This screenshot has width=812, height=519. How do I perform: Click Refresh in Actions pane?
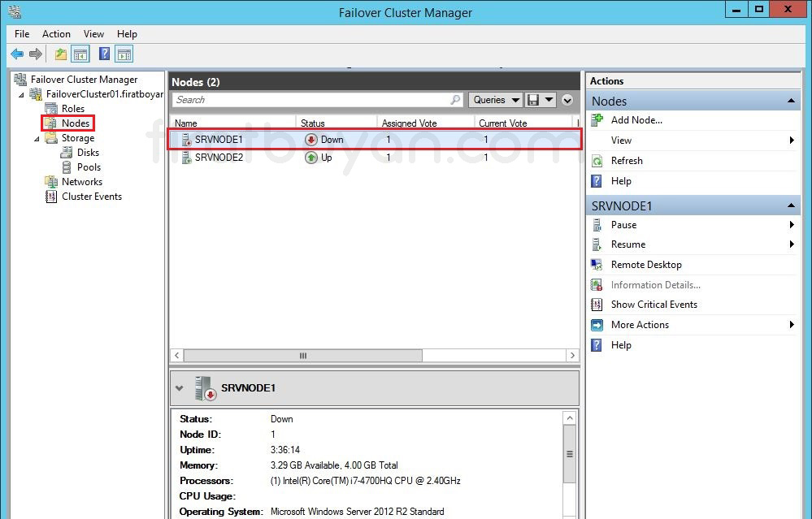627,161
